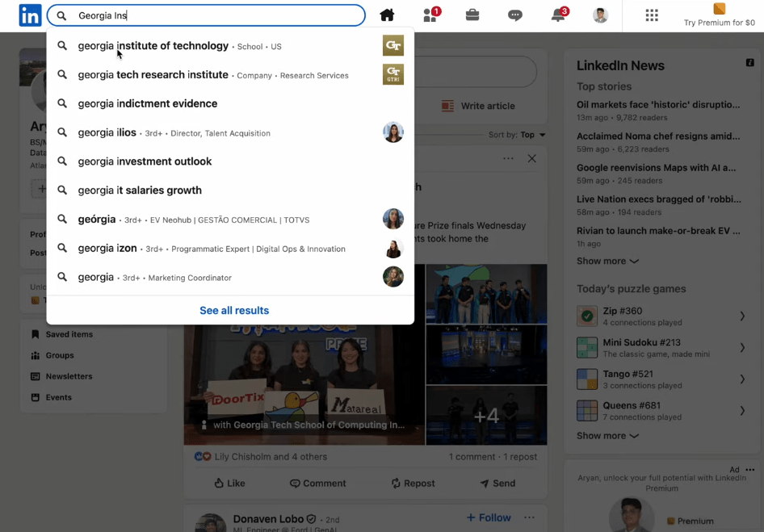764x532 pixels.
Task: Open the Messaging chat bubble icon
Action: tap(515, 15)
